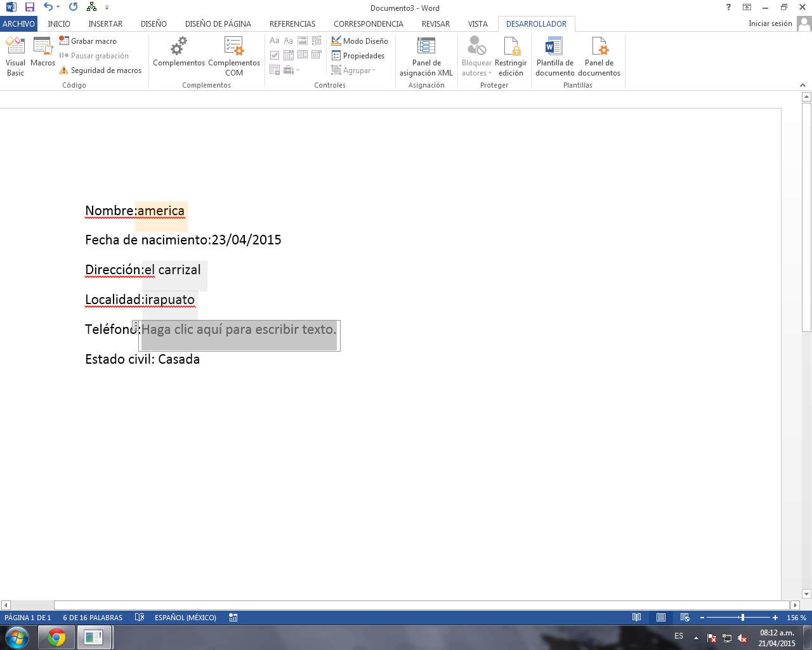This screenshot has width=812, height=650.
Task: Open Propiedades of the control
Action: [358, 56]
